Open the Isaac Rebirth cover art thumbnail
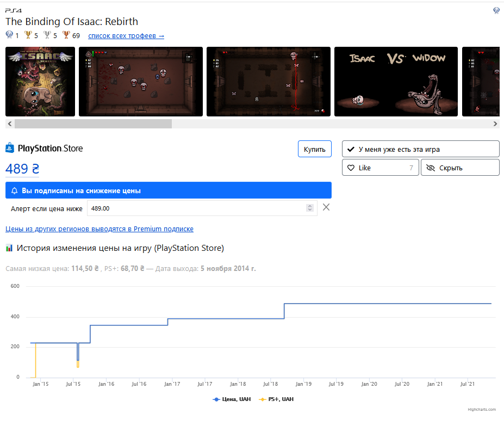 click(x=40, y=82)
